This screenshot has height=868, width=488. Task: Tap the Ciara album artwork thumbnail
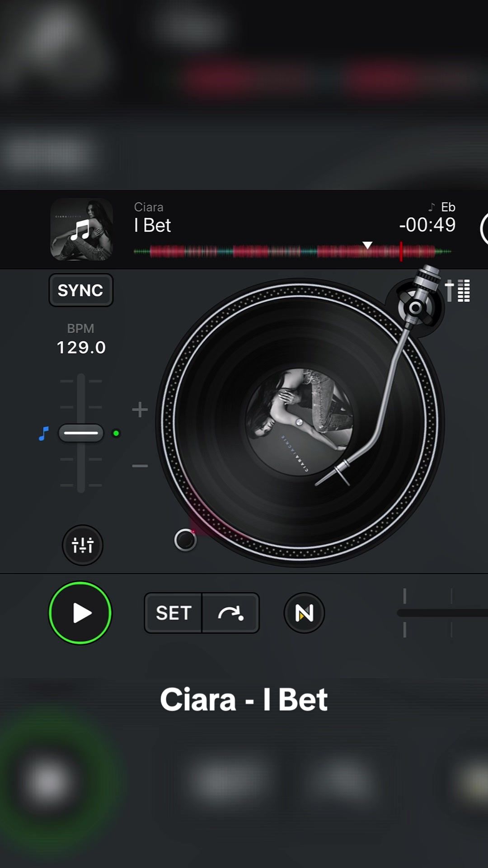click(x=81, y=229)
